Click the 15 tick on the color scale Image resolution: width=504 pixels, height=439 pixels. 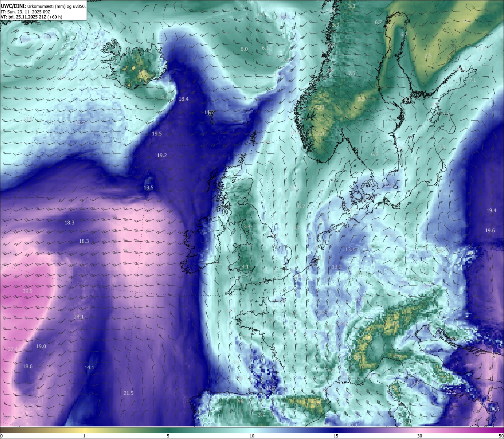pyautogui.click(x=336, y=436)
